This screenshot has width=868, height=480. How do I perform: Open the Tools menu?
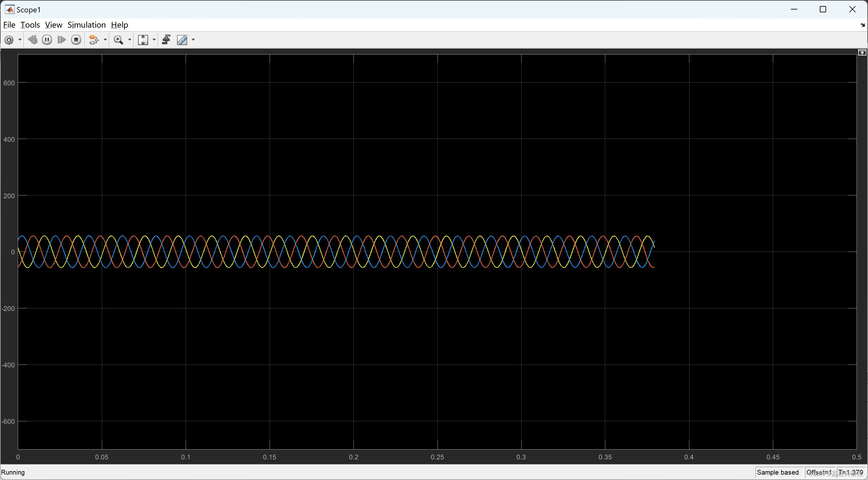(x=30, y=25)
